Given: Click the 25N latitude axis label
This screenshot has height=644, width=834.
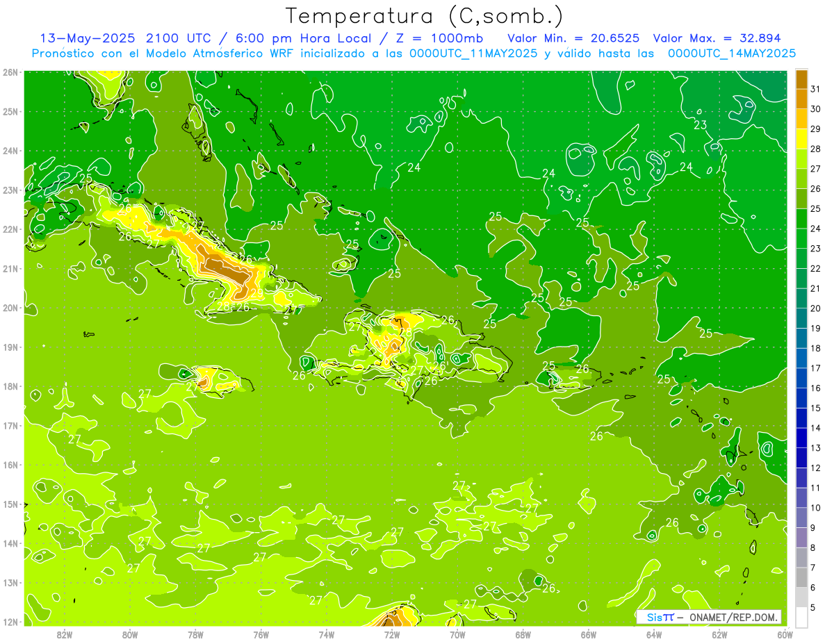Looking at the screenshot, I should pyautogui.click(x=10, y=111).
